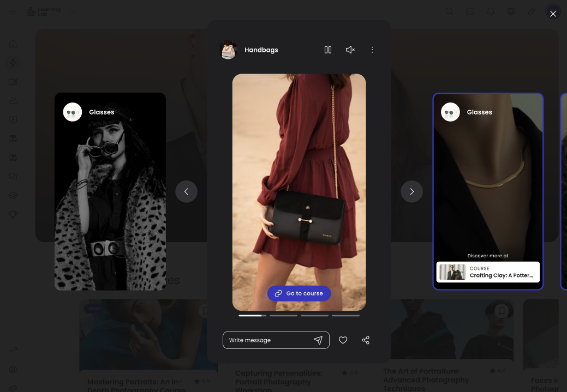The image size is (567, 392).
Task: Open the trophy sidebar icon
Action: click(13, 215)
